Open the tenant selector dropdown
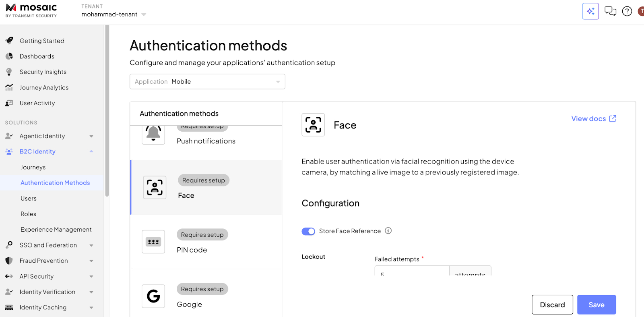The height and width of the screenshot is (317, 644). point(144,15)
